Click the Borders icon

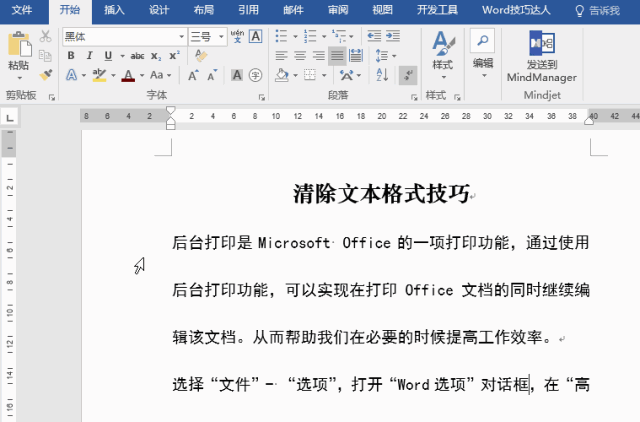310,75
